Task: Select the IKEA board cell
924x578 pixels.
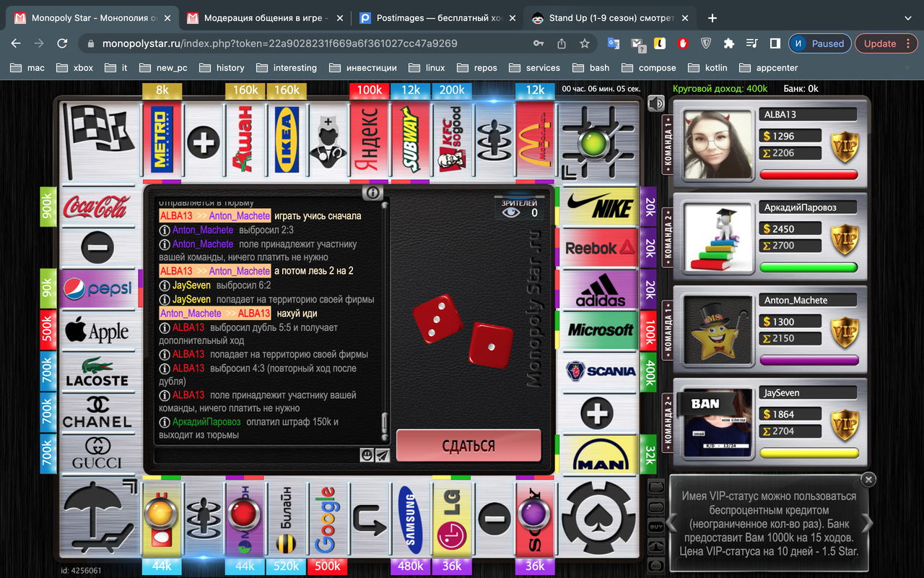Action: click(287, 140)
